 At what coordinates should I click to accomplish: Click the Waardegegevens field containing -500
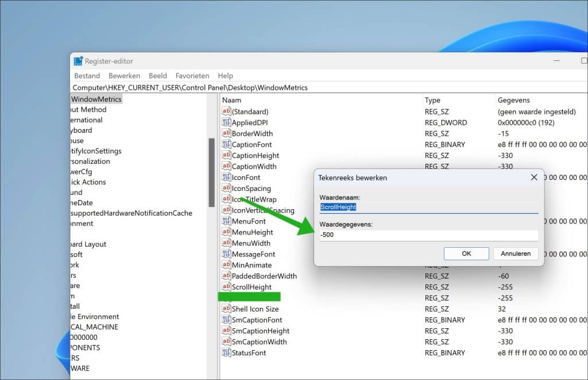tap(428, 235)
